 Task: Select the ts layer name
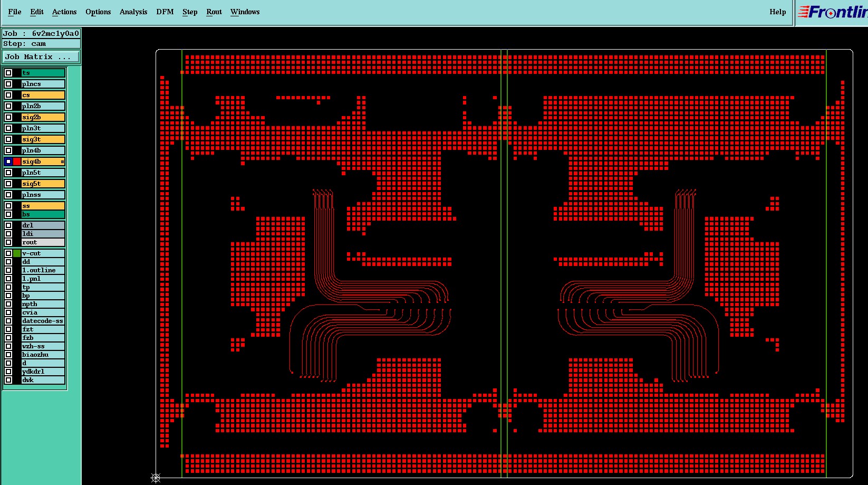[43, 73]
